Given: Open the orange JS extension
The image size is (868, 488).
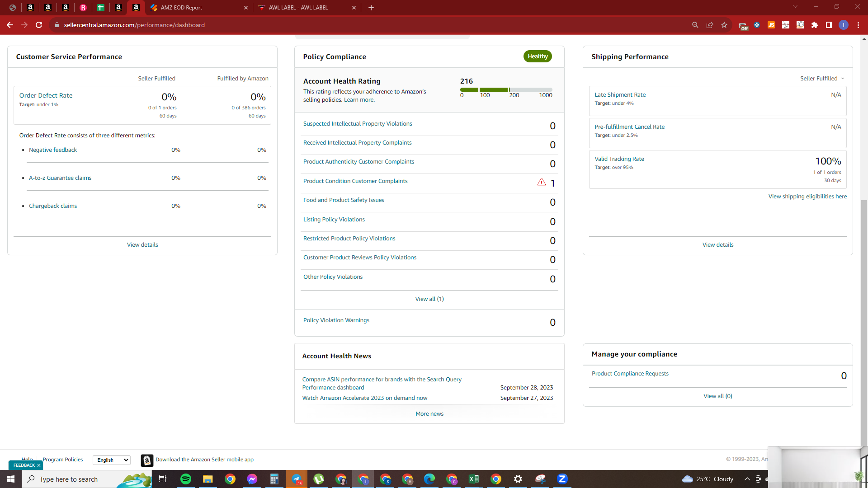Looking at the screenshot, I should (x=771, y=25).
